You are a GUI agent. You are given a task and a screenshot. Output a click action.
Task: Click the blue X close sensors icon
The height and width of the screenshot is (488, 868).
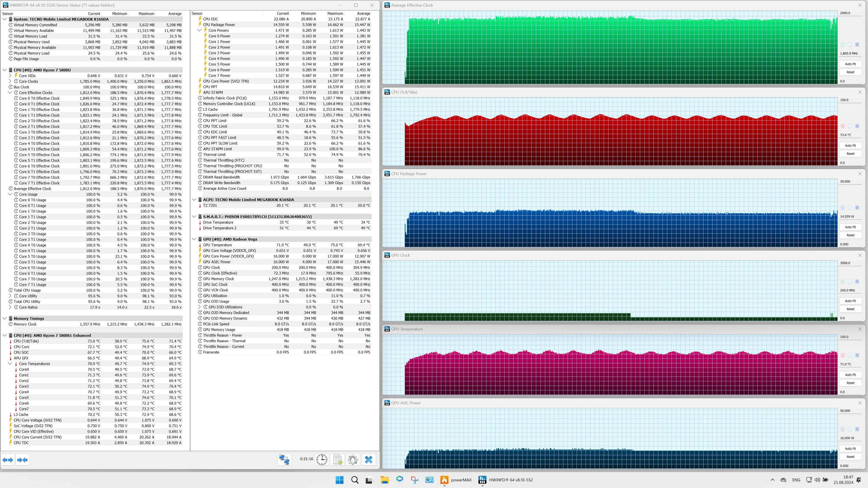click(368, 459)
